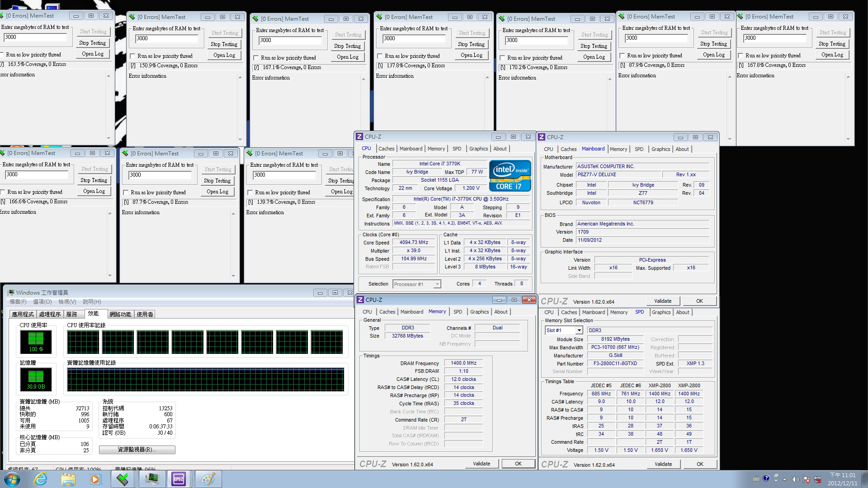
Task: Open the Processor #1 selection dropdown
Action: tap(437, 284)
